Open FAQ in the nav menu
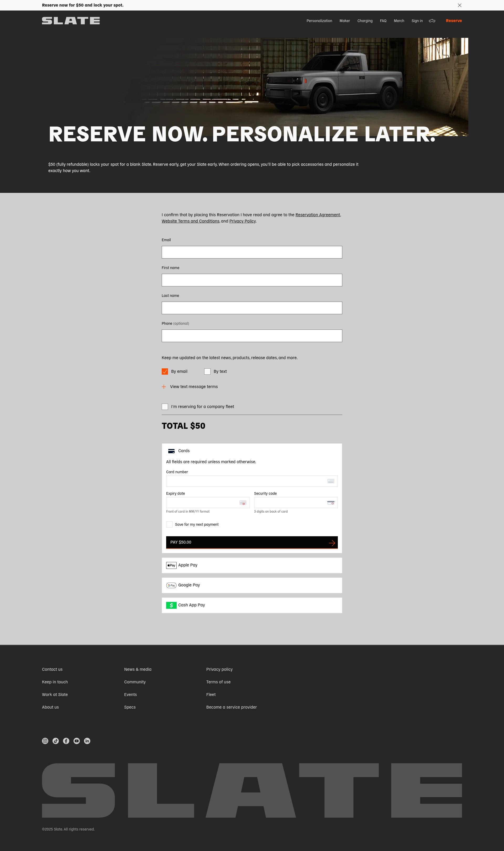 click(x=383, y=21)
